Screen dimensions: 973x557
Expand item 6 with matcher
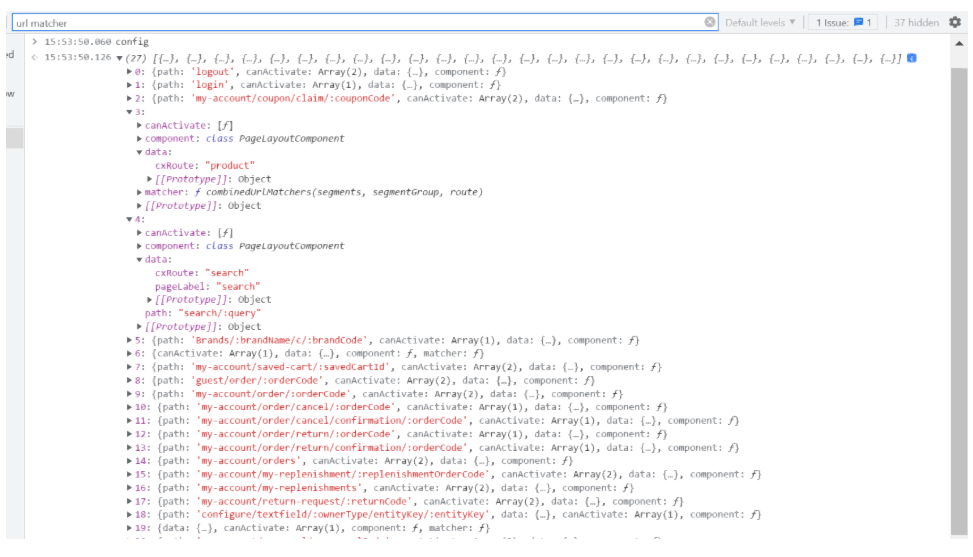pyautogui.click(x=129, y=354)
